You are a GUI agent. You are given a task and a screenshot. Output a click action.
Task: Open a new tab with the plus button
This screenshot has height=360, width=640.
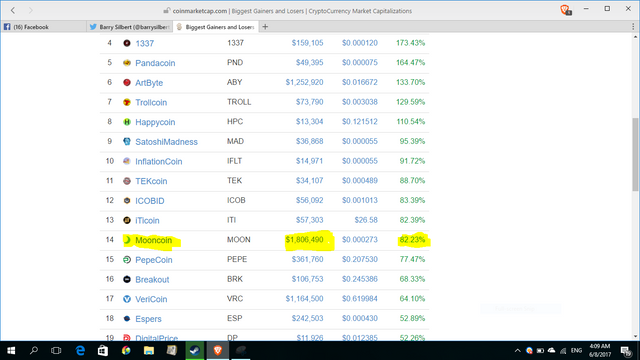[x=265, y=27]
